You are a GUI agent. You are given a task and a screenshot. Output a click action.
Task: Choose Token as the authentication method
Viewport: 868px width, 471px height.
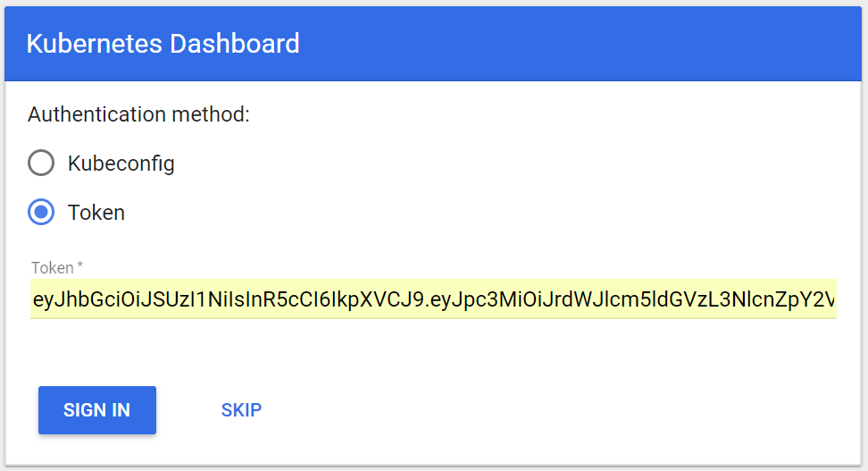click(41, 213)
